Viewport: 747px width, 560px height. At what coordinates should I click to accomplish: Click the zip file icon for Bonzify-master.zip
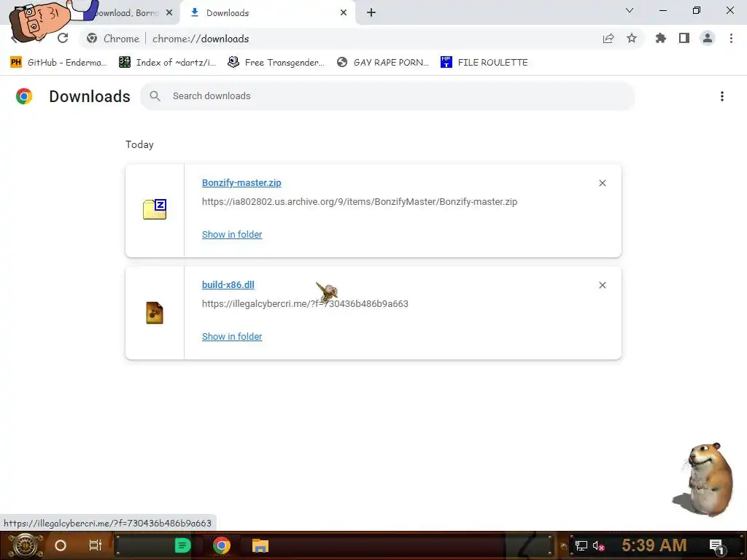155,209
